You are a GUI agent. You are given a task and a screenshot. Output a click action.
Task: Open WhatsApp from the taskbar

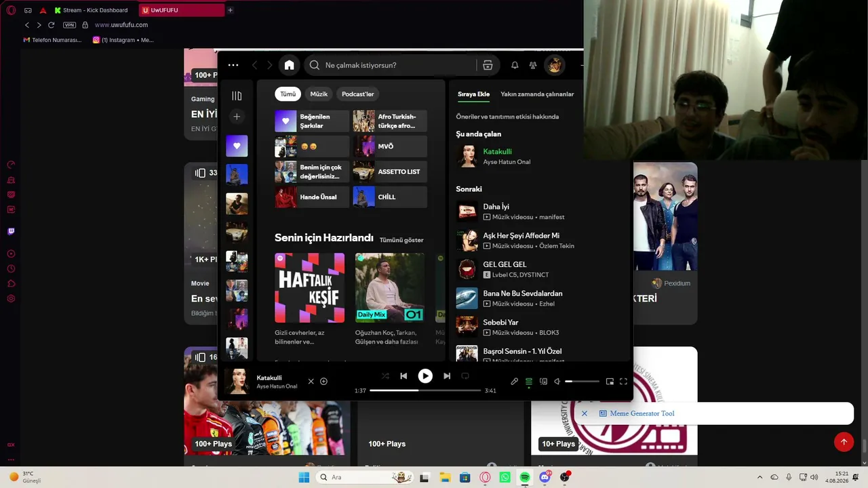(x=505, y=477)
